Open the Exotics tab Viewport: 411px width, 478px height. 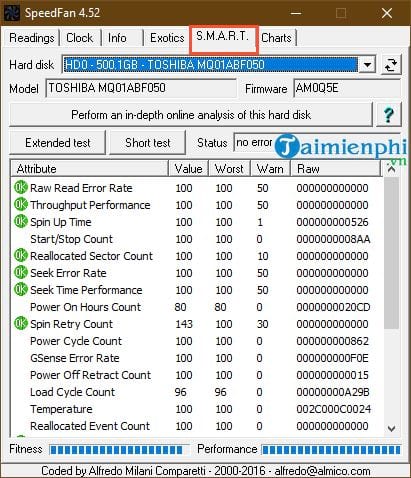167,38
